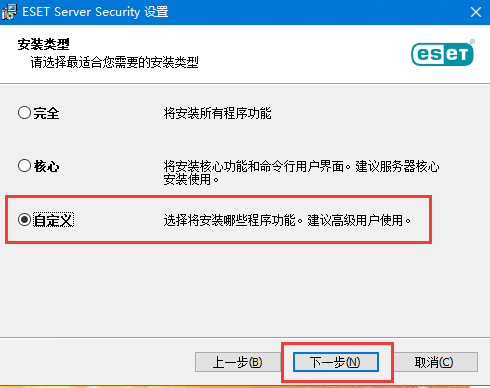
Task: Click the 自定义 option label text
Action: 53,220
